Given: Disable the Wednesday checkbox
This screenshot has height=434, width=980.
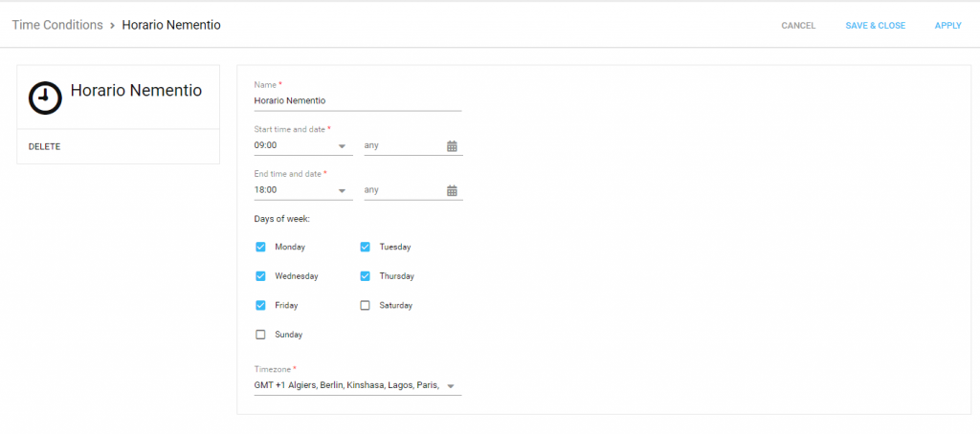Looking at the screenshot, I should [260, 276].
